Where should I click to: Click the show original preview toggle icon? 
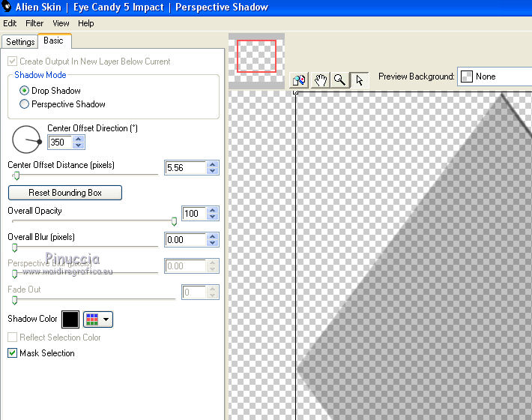[x=299, y=80]
